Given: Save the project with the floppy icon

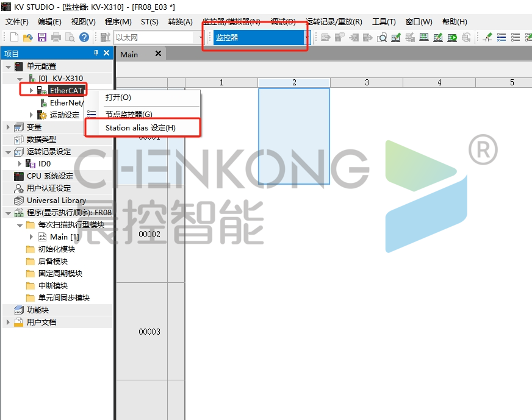Looking at the screenshot, I should [x=41, y=37].
